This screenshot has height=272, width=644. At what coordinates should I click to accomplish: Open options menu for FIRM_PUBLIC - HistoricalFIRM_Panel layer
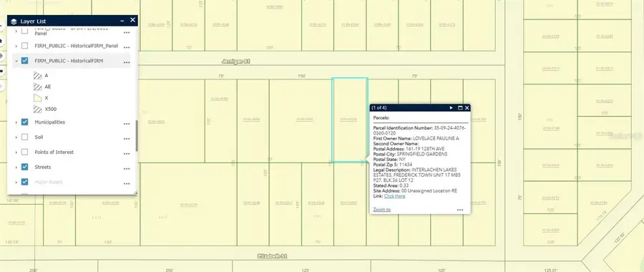pos(127,47)
